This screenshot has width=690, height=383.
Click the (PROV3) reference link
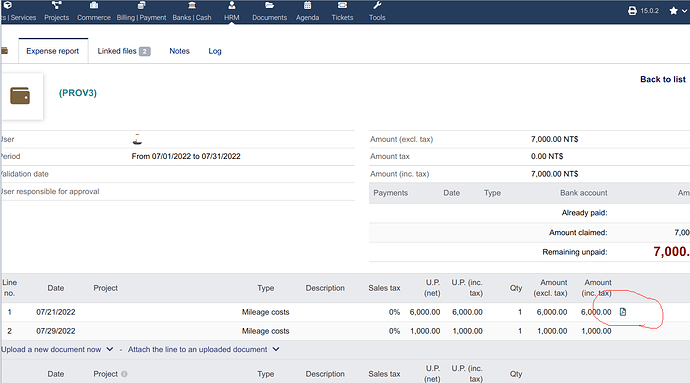tap(78, 93)
